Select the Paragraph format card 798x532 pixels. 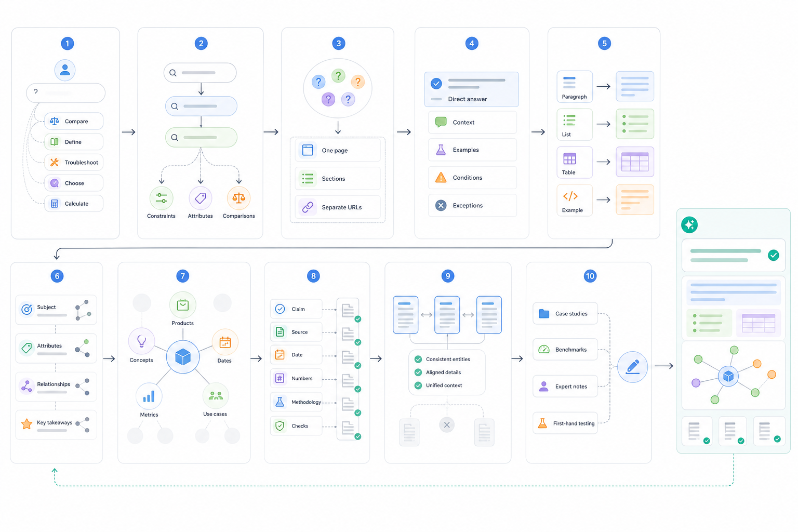pyautogui.click(x=575, y=87)
